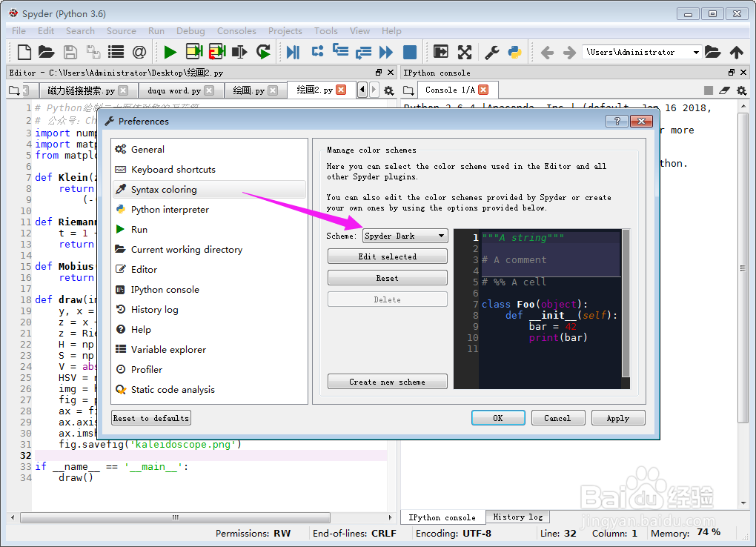Viewport: 756px width, 547px height.
Task: Close the 绘画2.py tab
Action: [341, 90]
